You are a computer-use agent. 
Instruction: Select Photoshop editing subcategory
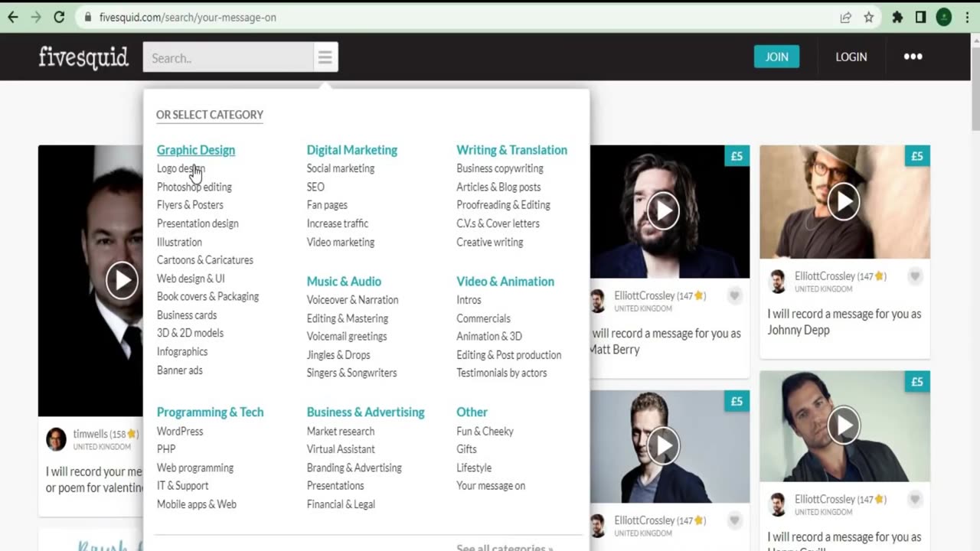click(194, 187)
